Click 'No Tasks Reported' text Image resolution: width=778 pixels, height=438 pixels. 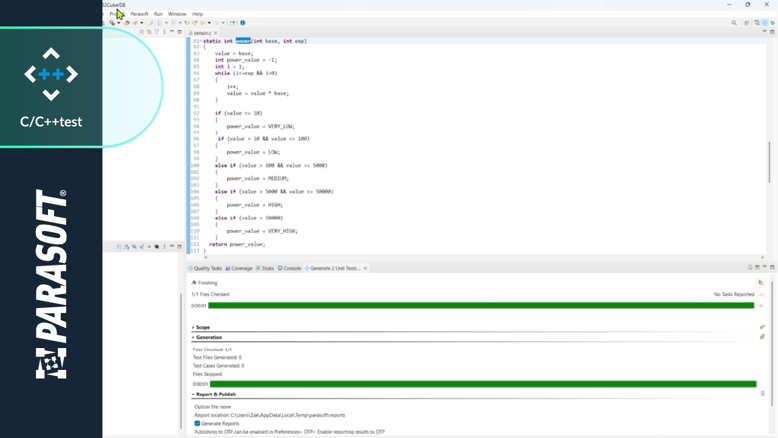pyautogui.click(x=734, y=295)
